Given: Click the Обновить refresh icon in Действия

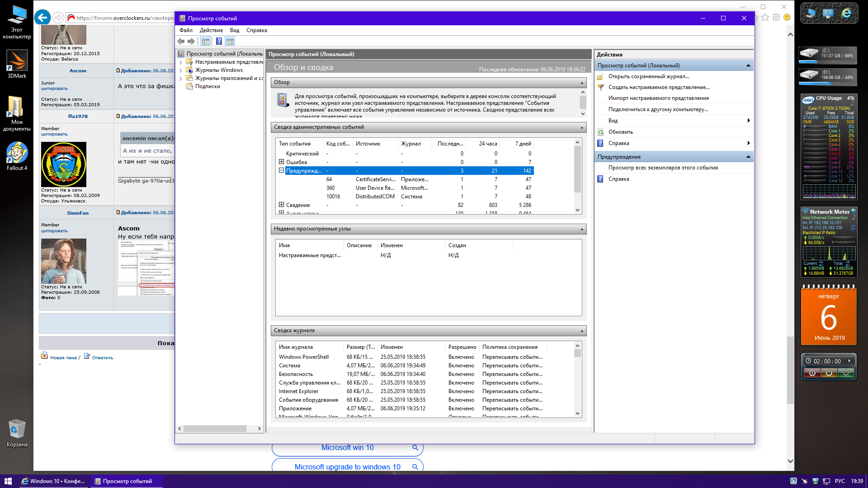Looking at the screenshot, I should point(600,132).
